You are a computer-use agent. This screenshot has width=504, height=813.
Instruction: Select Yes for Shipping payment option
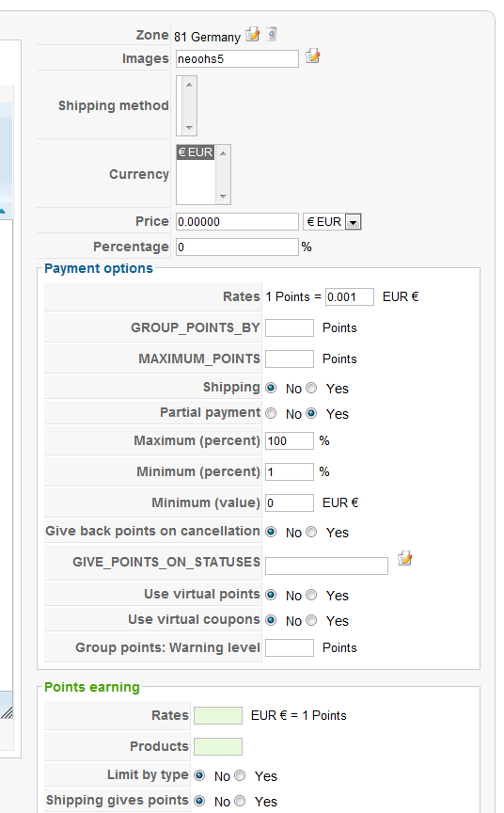(311, 388)
